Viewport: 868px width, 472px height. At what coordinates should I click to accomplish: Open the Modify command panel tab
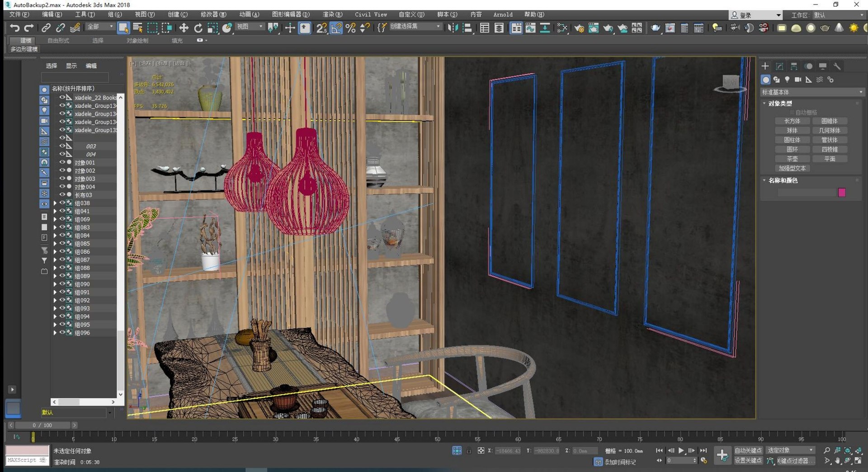779,66
